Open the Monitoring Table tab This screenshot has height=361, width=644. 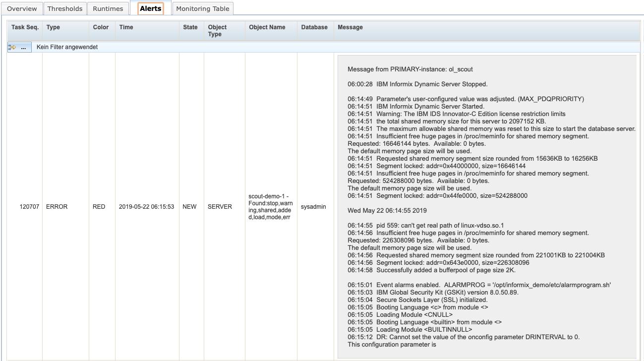pyautogui.click(x=203, y=8)
